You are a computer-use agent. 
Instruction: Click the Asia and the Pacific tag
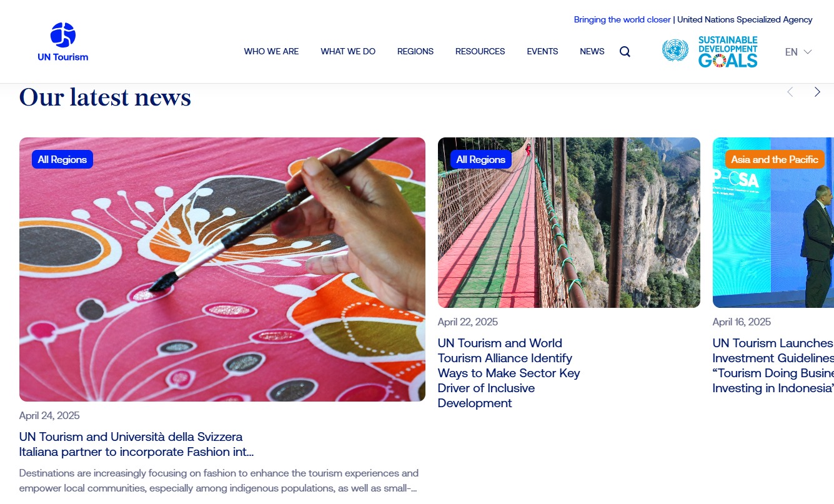[x=775, y=159]
